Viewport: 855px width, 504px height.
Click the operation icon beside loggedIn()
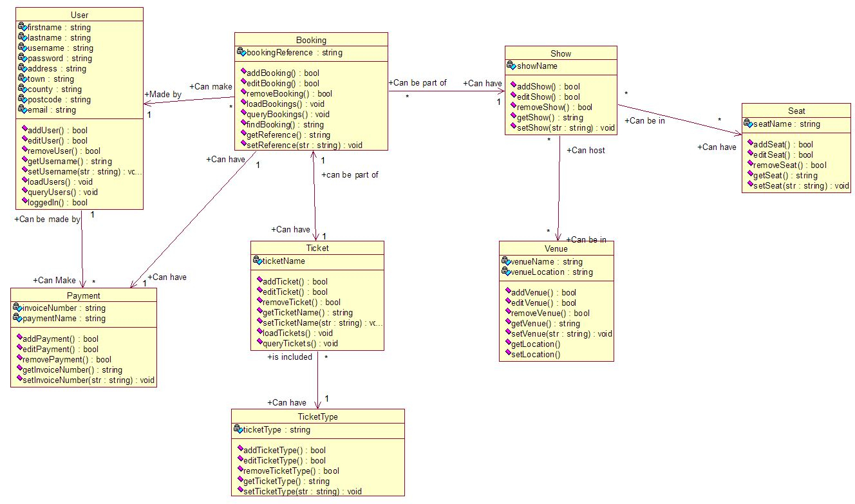[x=24, y=202]
